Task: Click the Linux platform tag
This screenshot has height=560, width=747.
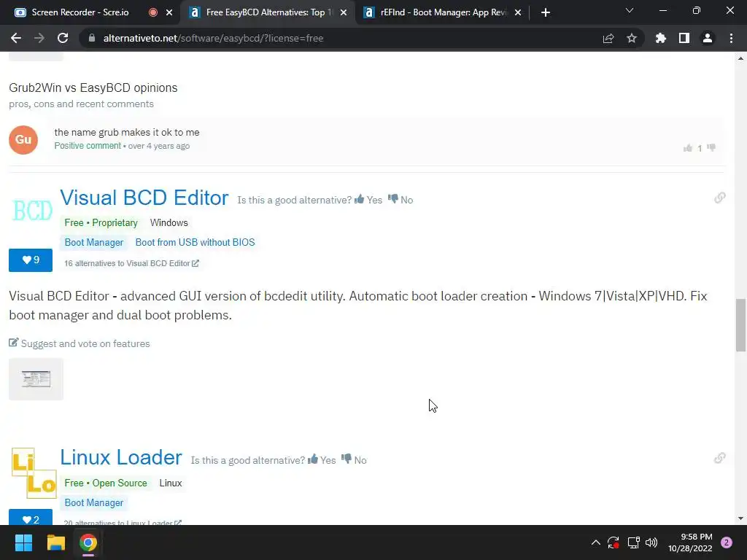Action: point(171,483)
